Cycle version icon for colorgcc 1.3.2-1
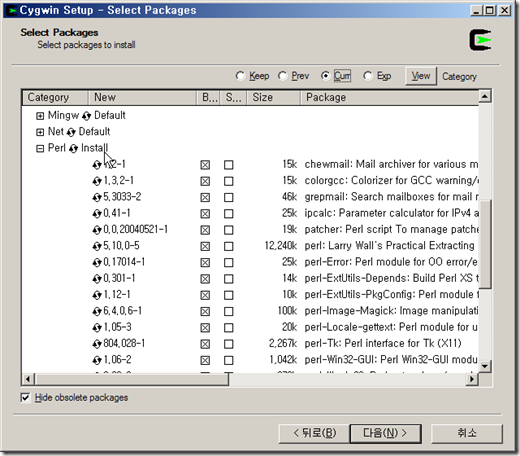 (97, 181)
